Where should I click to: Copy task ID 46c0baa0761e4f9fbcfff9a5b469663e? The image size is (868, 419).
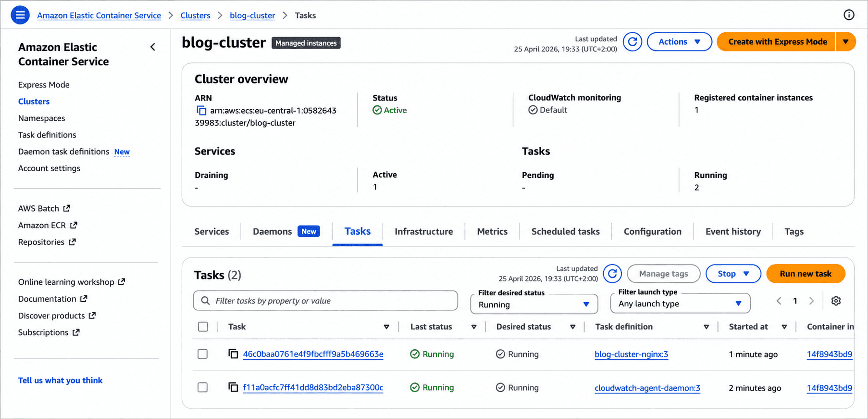pos(233,354)
